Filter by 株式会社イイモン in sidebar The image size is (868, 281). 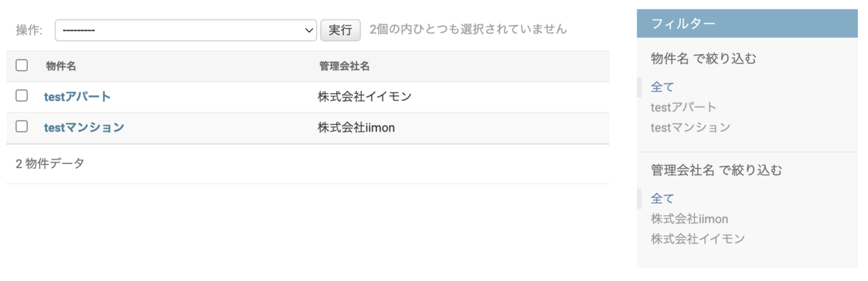pyautogui.click(x=698, y=238)
